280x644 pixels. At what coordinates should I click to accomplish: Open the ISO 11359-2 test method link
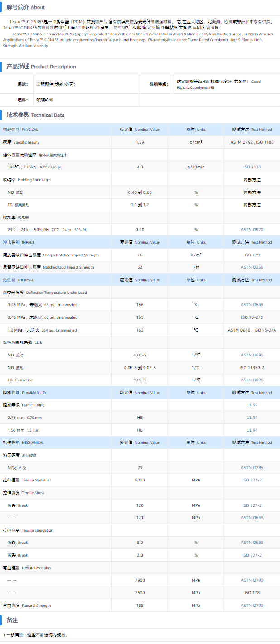252,368
